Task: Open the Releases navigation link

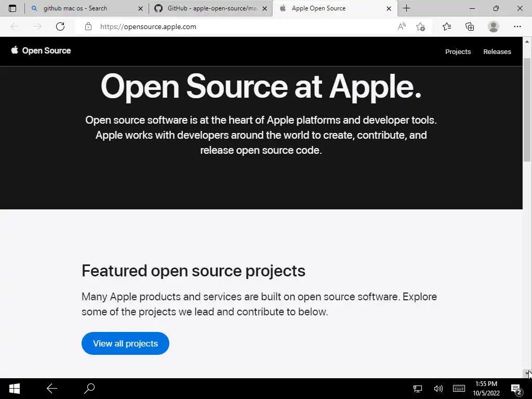Action: pos(497,51)
